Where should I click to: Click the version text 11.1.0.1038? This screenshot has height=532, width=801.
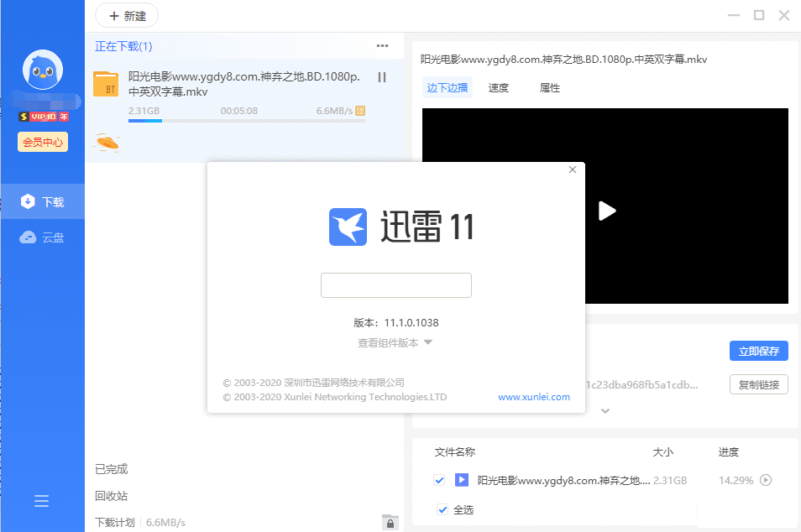point(411,323)
